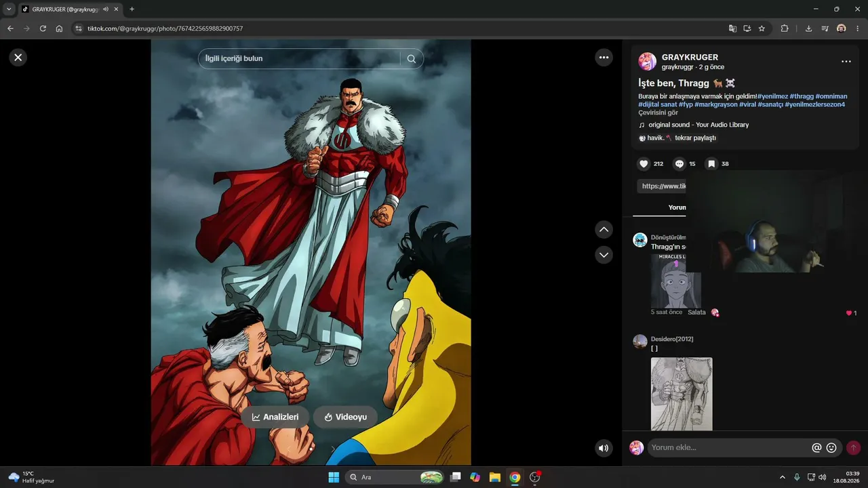The image size is (868, 488).
Task: Open Task View on the taskbar
Action: [456, 477]
